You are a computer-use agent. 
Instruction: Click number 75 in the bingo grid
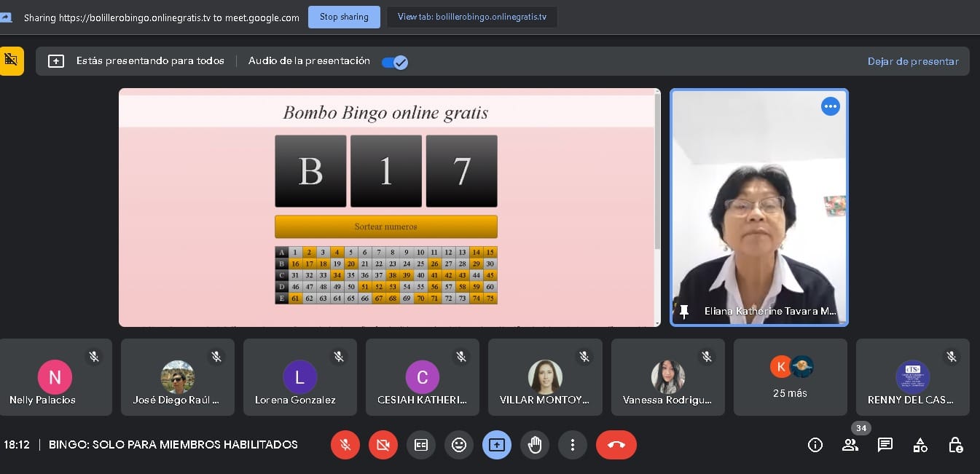490,299
